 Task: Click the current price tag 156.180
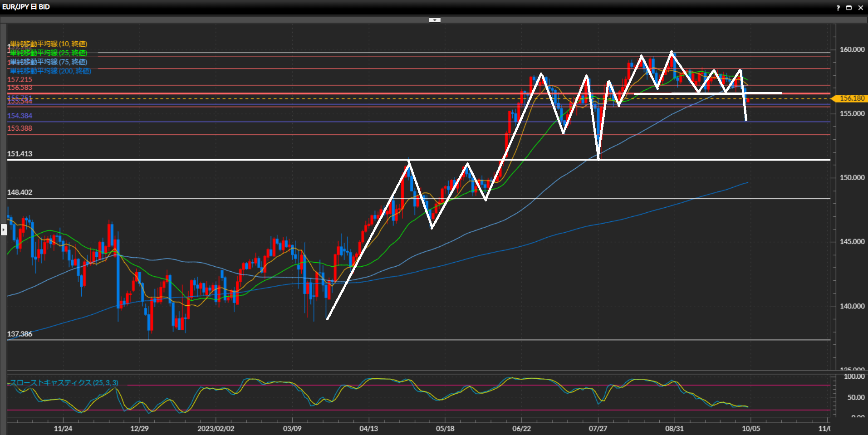tap(851, 98)
